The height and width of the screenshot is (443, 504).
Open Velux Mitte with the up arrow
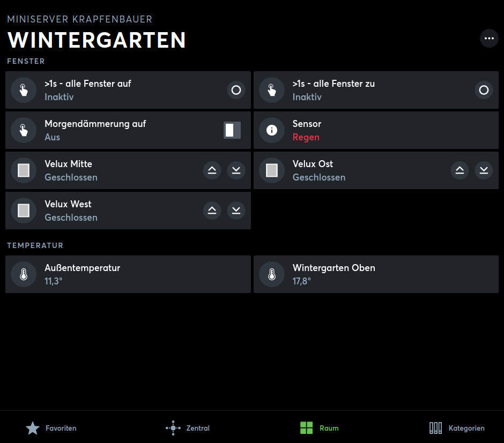212,170
